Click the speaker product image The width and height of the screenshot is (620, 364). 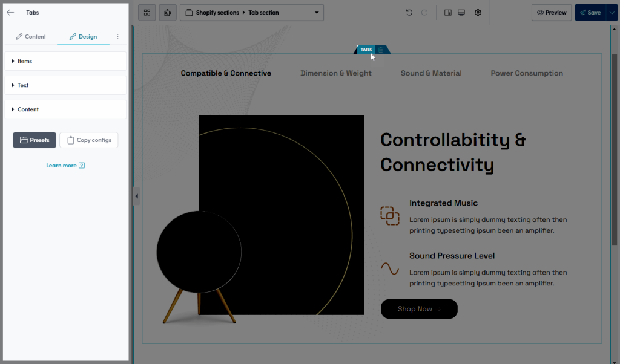tap(260, 219)
